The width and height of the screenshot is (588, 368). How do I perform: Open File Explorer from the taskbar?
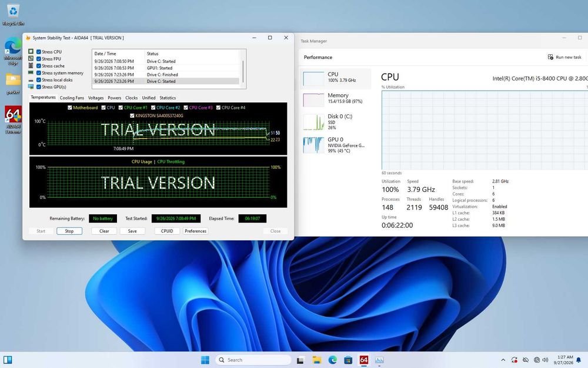pos(316,360)
